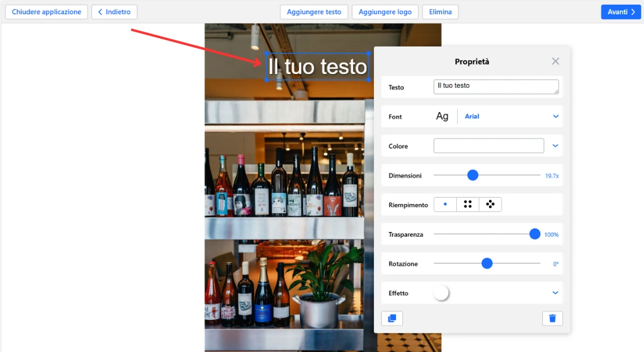Select five-dot scattered Riempimento pattern

tap(490, 205)
